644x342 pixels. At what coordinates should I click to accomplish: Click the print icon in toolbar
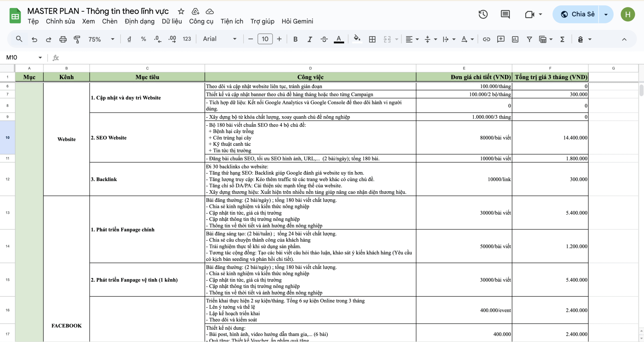63,39
